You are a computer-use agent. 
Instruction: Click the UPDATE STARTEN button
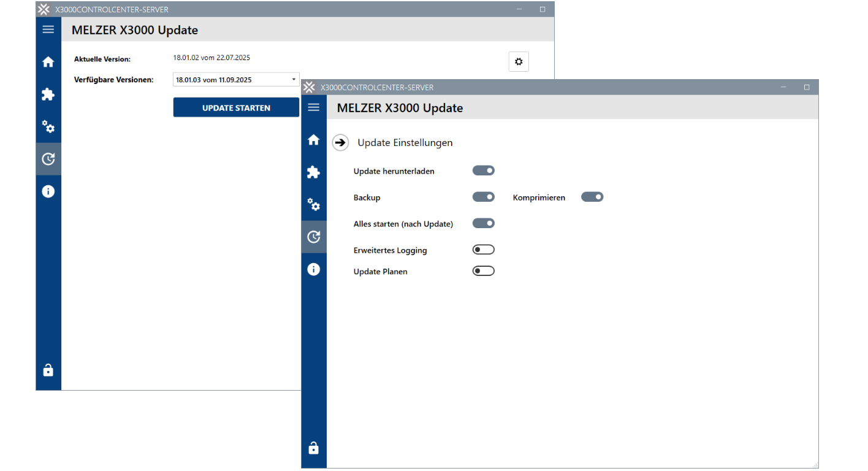click(236, 107)
